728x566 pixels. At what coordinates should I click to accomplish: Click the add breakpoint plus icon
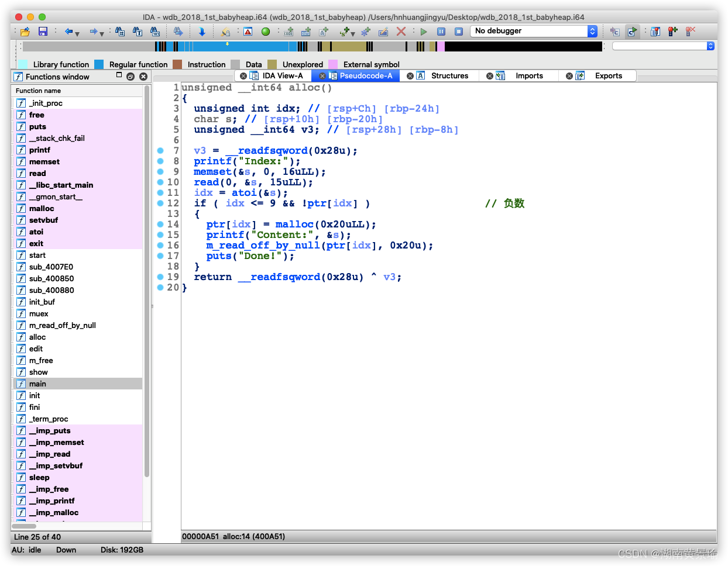point(673,32)
